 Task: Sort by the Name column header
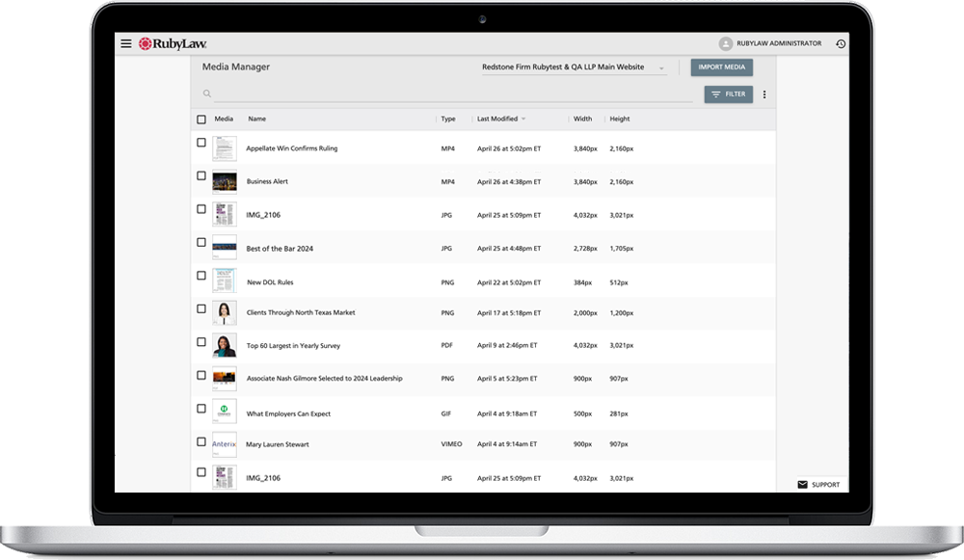(257, 119)
